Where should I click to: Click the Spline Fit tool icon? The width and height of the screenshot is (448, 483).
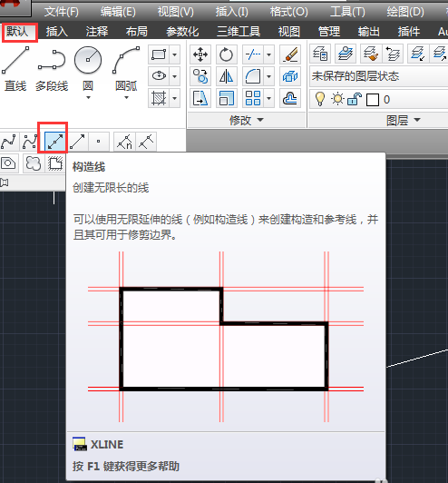pos(9,142)
